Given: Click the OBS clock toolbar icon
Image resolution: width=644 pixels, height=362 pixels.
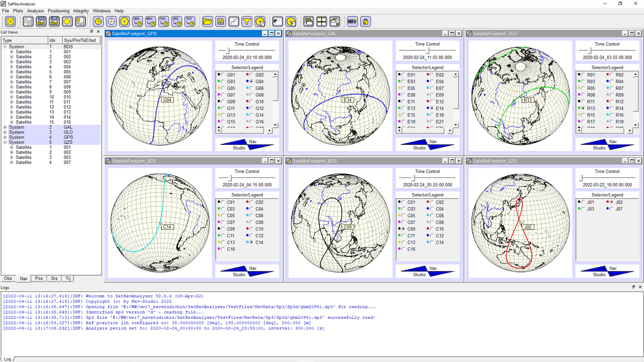Looking at the screenshot, I should (x=137, y=21).
